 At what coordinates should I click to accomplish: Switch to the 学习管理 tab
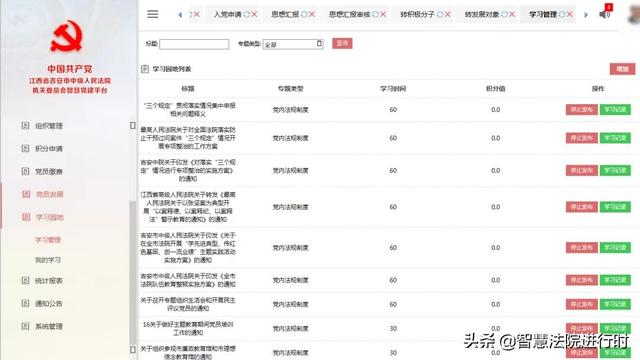(x=543, y=14)
